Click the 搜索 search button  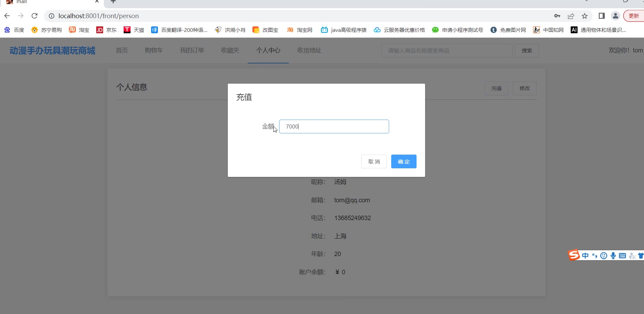click(x=527, y=51)
